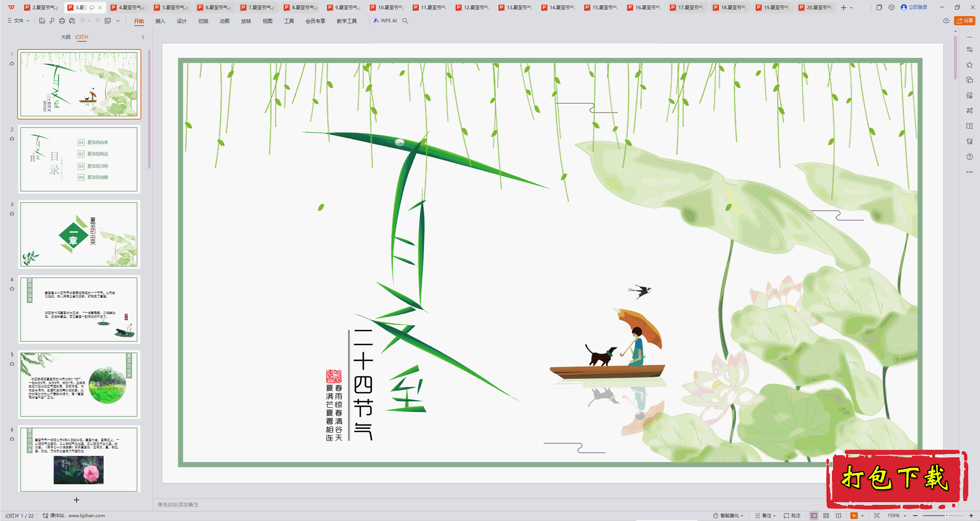Viewport: 980px width, 521px height.
Task: Click the orange slideshow play button
Action: coord(854,516)
